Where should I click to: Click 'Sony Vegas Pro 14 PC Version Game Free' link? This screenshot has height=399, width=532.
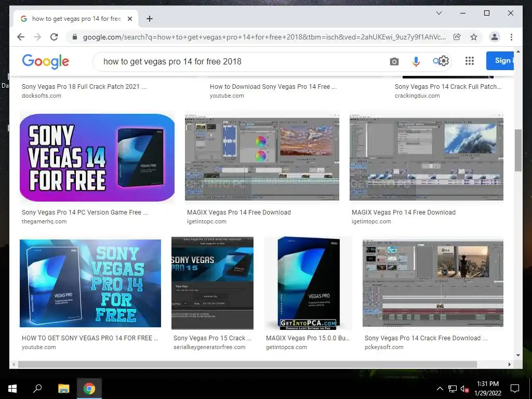(85, 212)
